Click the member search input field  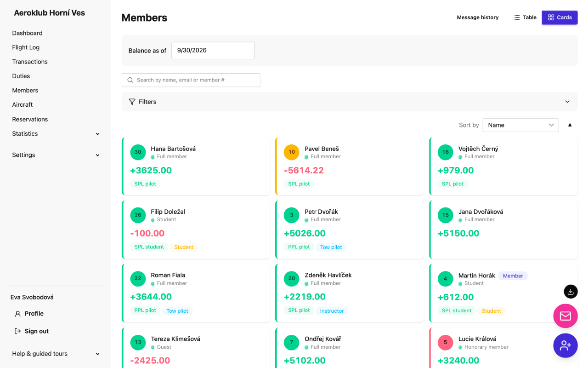191,80
